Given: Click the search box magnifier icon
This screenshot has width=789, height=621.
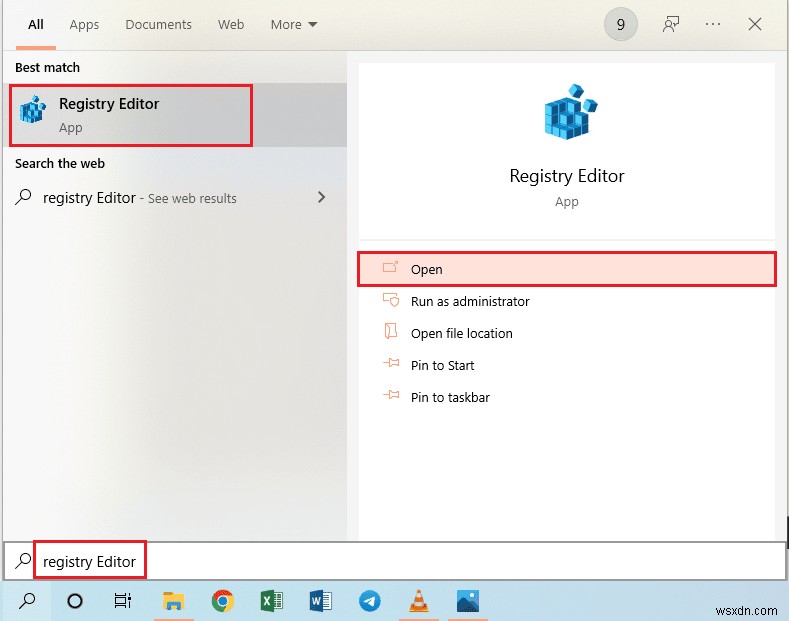Looking at the screenshot, I should click(23, 561).
